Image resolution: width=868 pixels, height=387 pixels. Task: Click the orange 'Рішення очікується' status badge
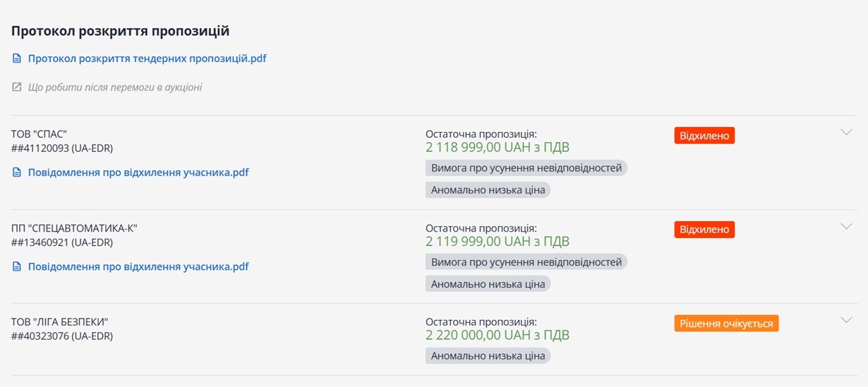726,324
